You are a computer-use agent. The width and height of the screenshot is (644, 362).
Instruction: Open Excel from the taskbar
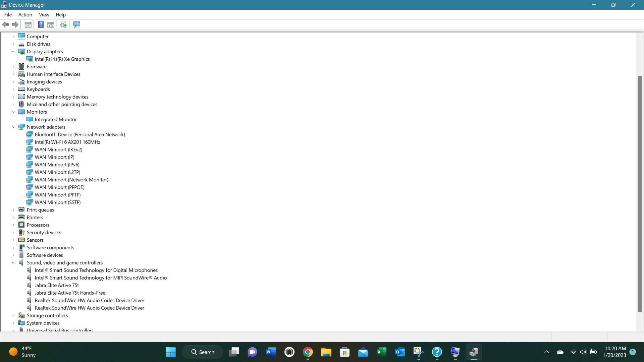pos(381,352)
